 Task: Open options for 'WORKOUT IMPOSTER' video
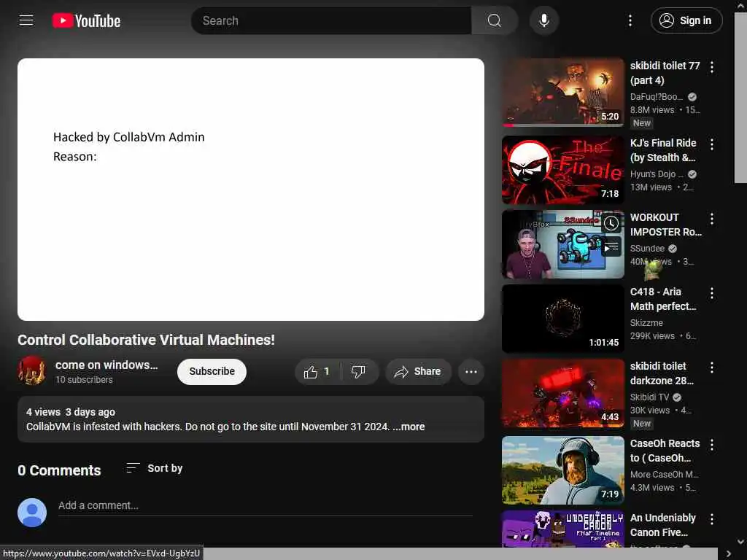712,219
